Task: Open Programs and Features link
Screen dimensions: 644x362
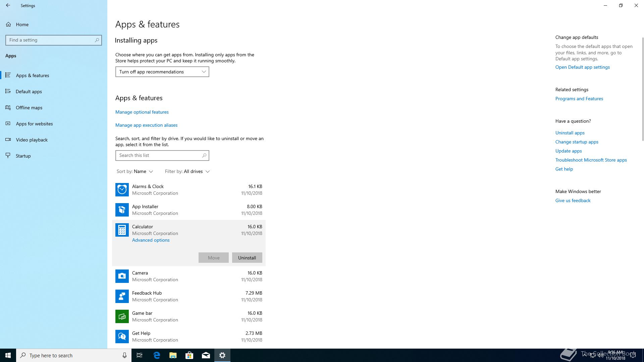Action: tap(579, 99)
